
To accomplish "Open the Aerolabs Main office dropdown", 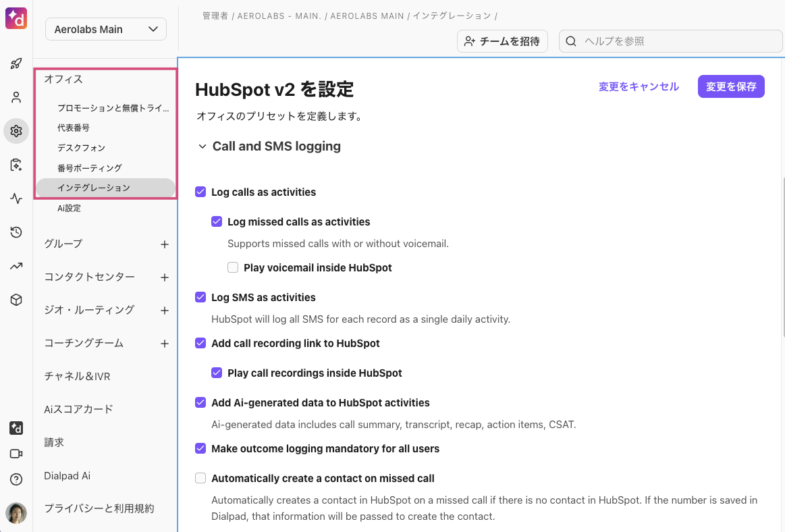I will (x=106, y=29).
